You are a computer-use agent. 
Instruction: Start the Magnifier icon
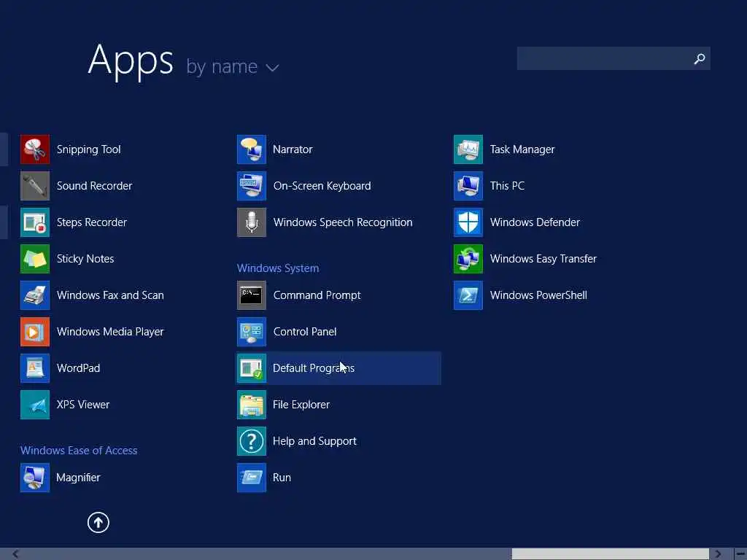pos(35,478)
